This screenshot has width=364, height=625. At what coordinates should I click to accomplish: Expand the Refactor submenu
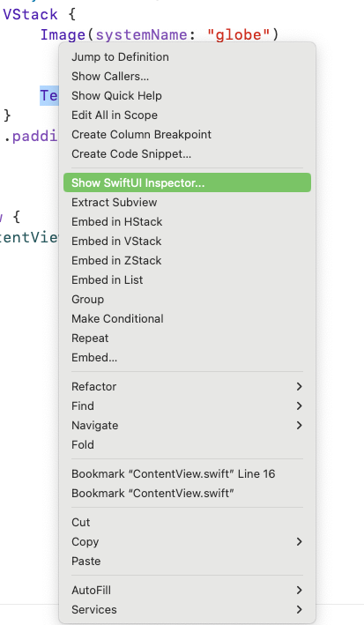187,386
